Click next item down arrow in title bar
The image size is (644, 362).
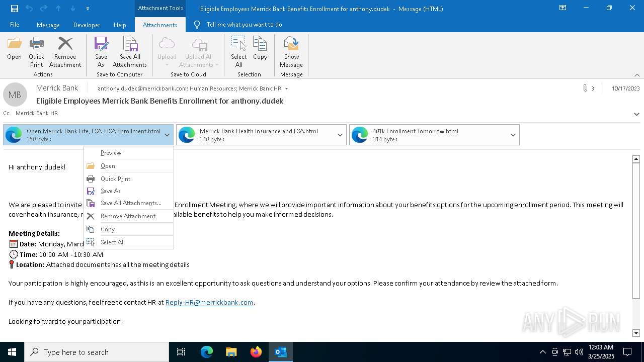click(73, 9)
